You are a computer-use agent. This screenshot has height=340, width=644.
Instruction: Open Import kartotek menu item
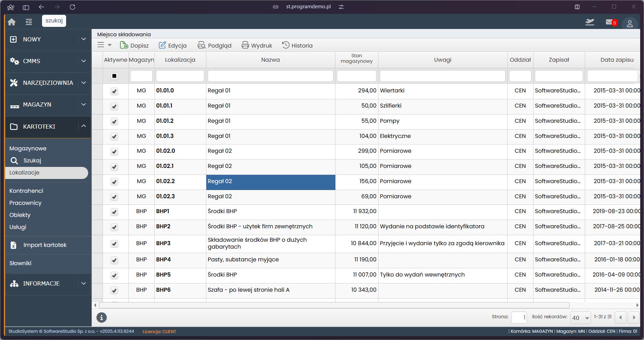coord(45,245)
